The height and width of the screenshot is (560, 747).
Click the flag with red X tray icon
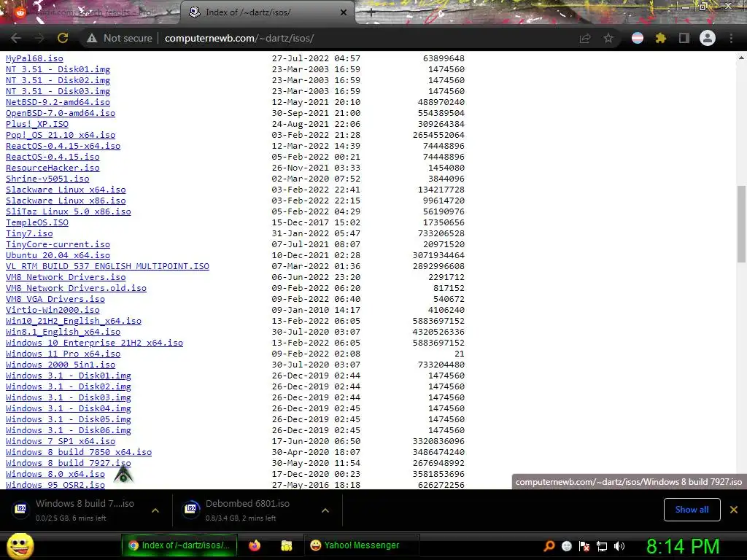(x=584, y=546)
